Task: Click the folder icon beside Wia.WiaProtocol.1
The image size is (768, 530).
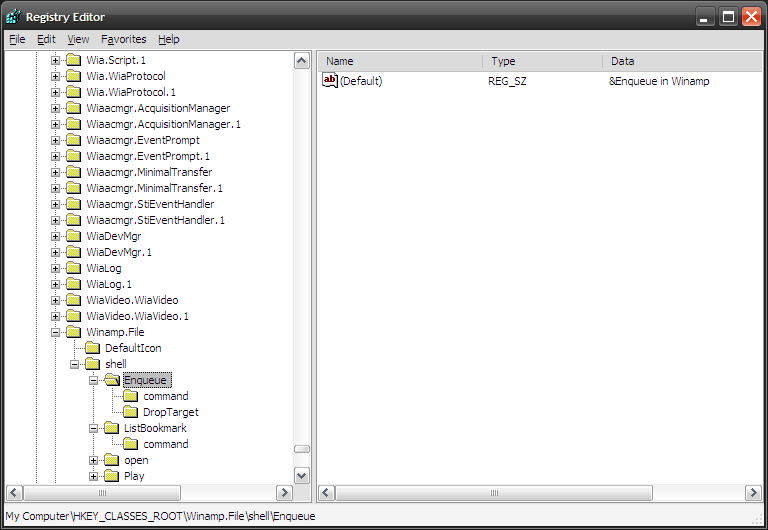Action: (73, 92)
